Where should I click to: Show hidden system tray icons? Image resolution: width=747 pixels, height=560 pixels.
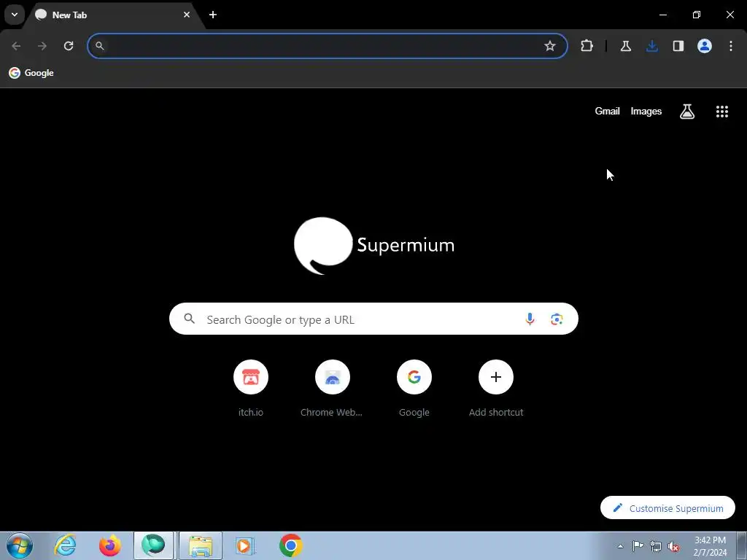click(620, 546)
